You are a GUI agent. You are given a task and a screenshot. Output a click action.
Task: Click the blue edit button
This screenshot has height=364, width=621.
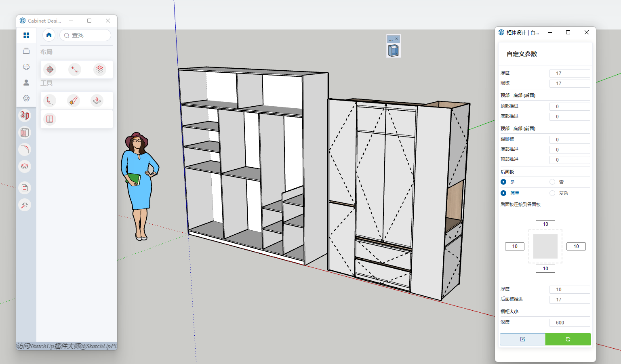tap(522, 339)
